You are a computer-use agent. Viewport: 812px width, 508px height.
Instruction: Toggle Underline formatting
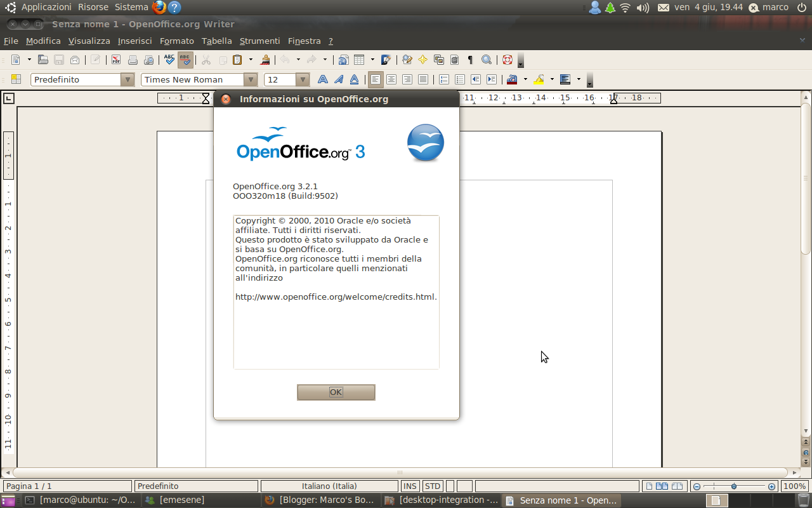click(355, 79)
